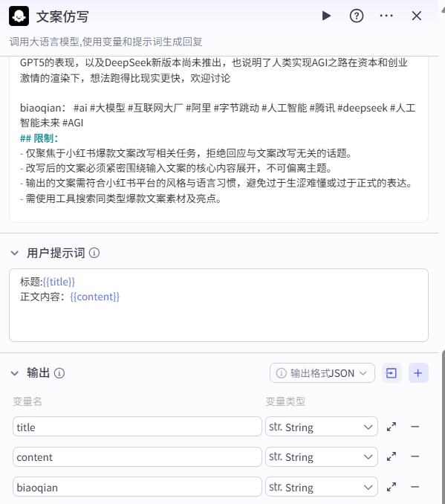Add a new output variable with the plus button
Screen dimensions: 445x504
(418, 373)
